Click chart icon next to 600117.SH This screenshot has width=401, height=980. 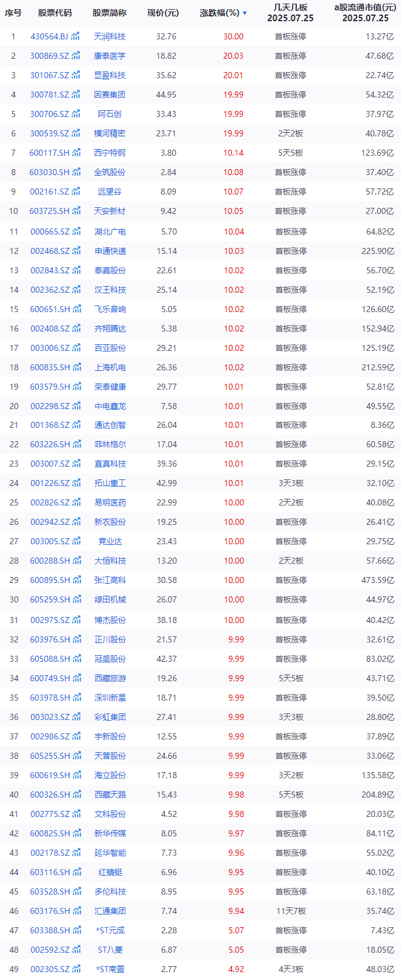pyautogui.click(x=76, y=153)
